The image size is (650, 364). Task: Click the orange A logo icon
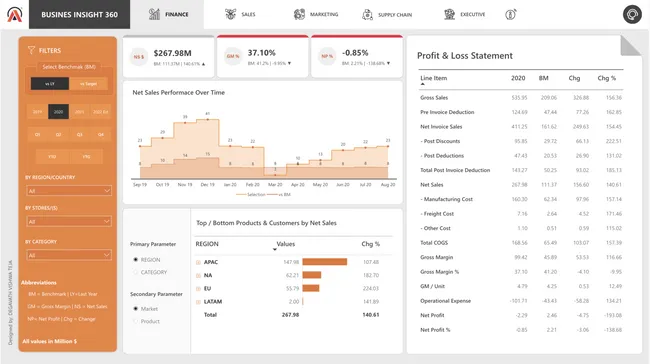click(x=15, y=14)
